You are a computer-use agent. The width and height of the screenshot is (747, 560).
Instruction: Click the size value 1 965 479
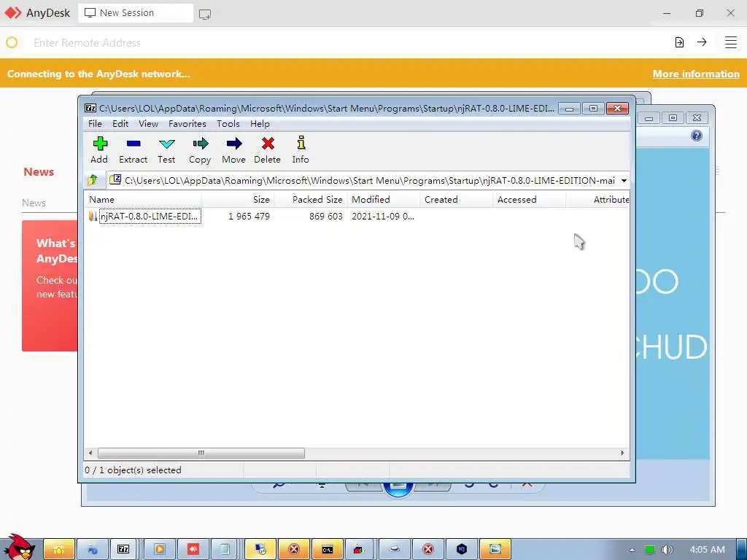click(249, 216)
